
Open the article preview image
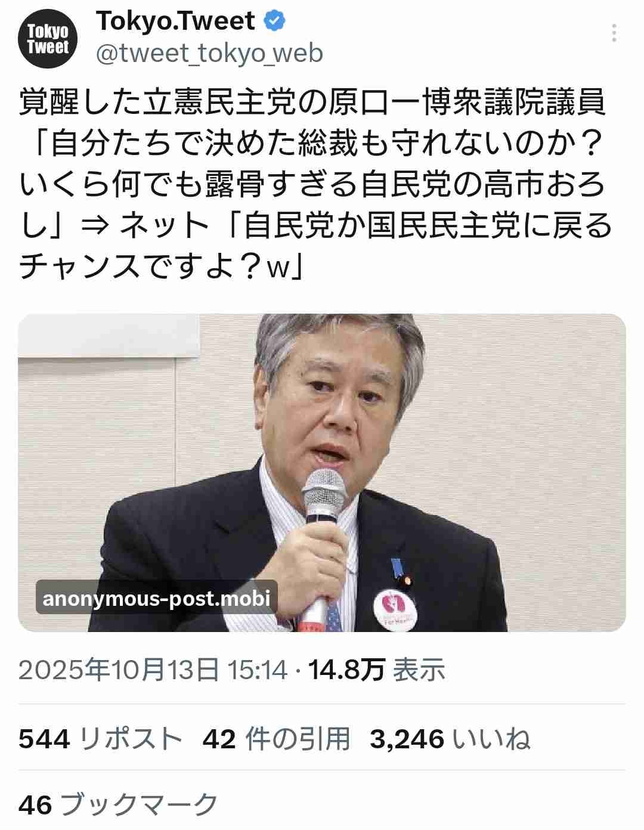click(x=322, y=472)
